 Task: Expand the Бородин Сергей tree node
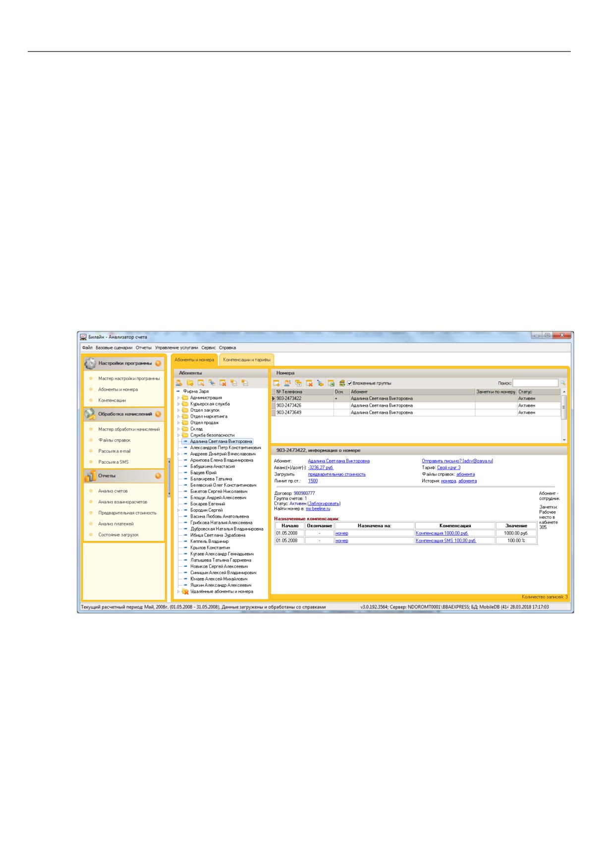(178, 510)
